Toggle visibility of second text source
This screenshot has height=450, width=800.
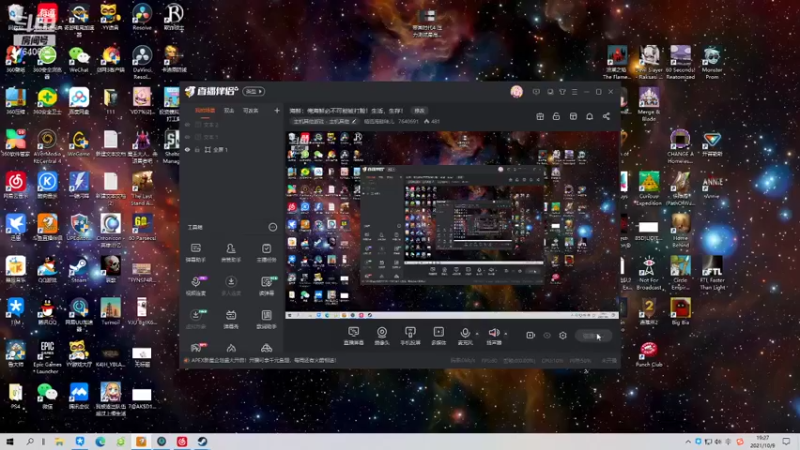coord(187,137)
